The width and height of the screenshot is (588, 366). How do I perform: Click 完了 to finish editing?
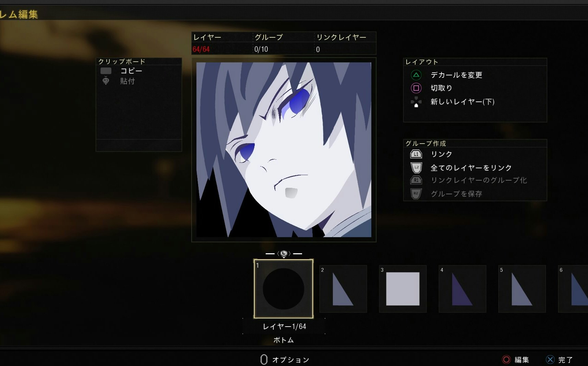565,360
